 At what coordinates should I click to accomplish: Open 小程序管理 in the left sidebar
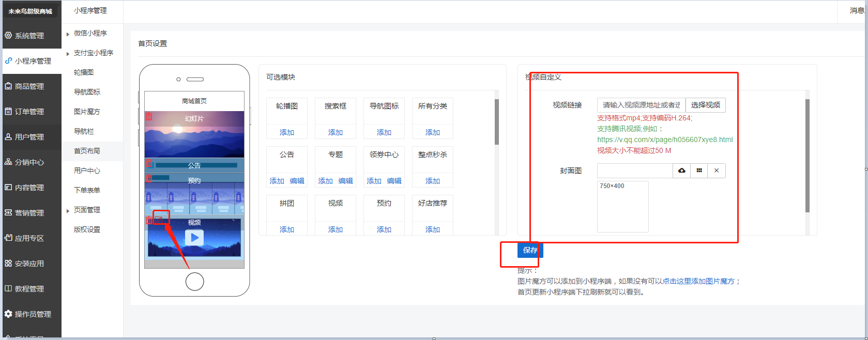click(32, 61)
